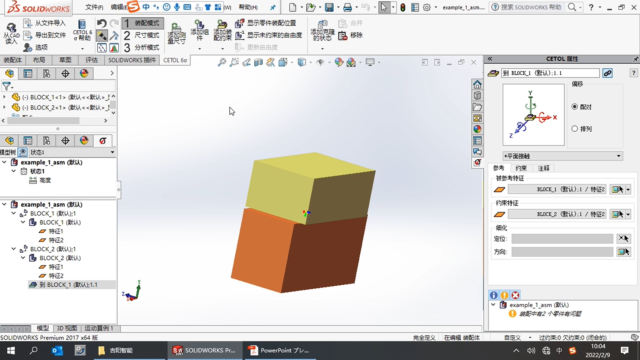Click 添加组件 icon
640x360 pixels.
tap(199, 30)
